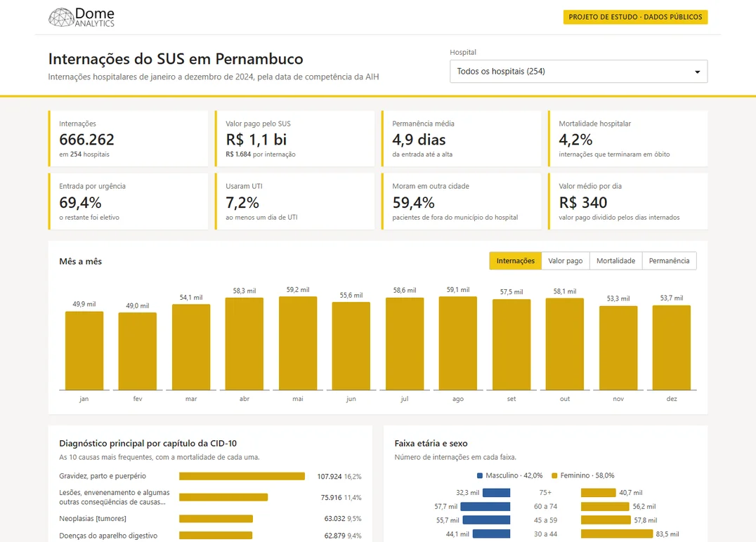Select the Todos os hospitais combo box
The width and height of the screenshot is (756, 542).
tap(578, 72)
